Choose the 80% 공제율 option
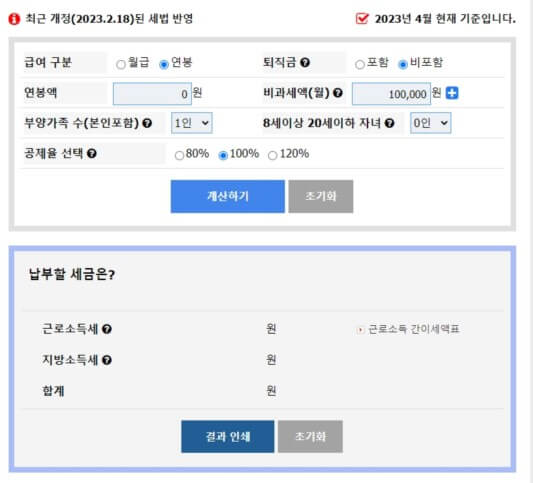 pos(179,156)
